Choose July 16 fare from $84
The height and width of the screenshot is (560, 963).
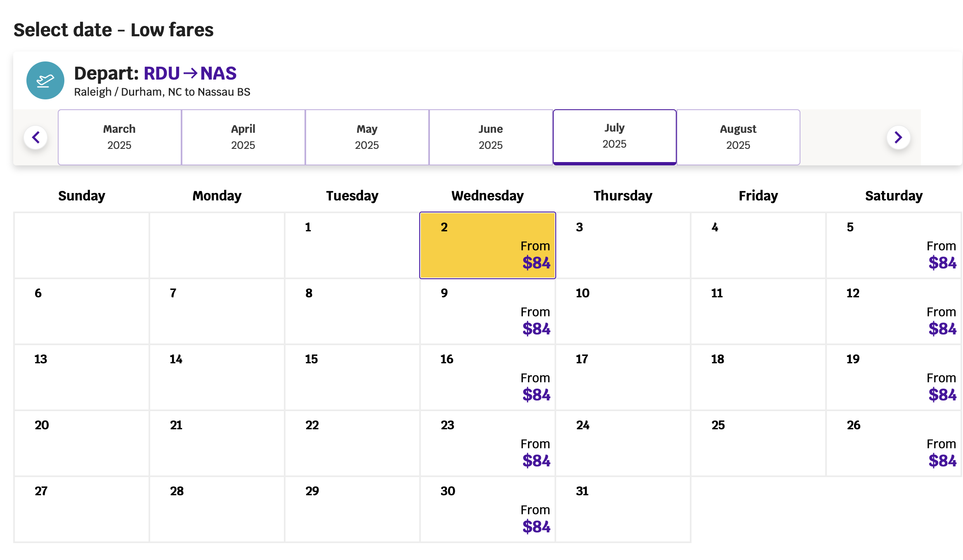point(488,377)
